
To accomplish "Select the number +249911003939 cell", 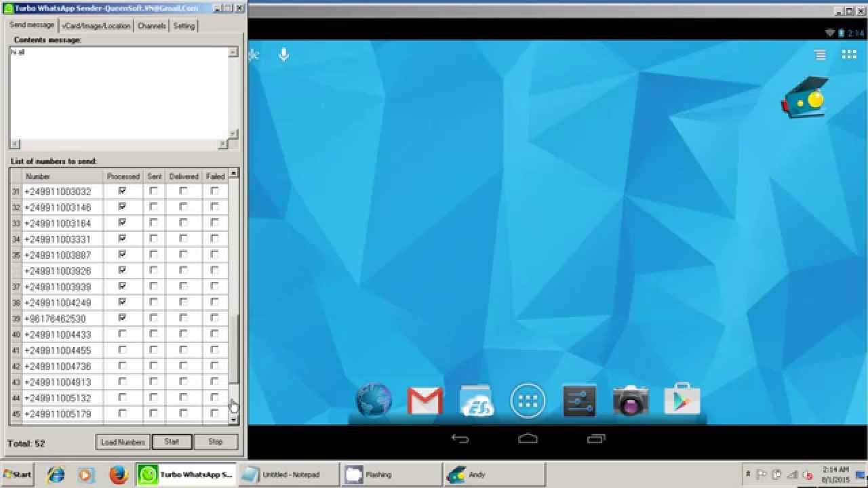I will (x=62, y=287).
